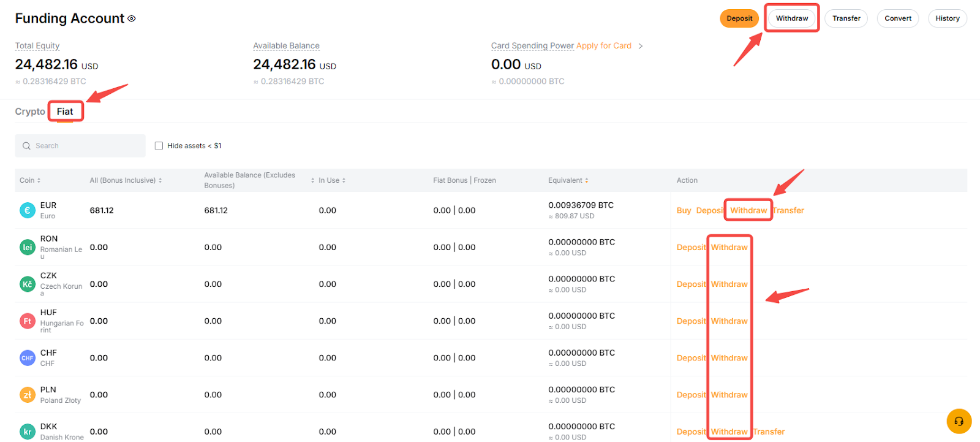Viewport: 980px width, 442px height.
Task: Click the RON Romanian Leu coin icon
Action: 28,247
